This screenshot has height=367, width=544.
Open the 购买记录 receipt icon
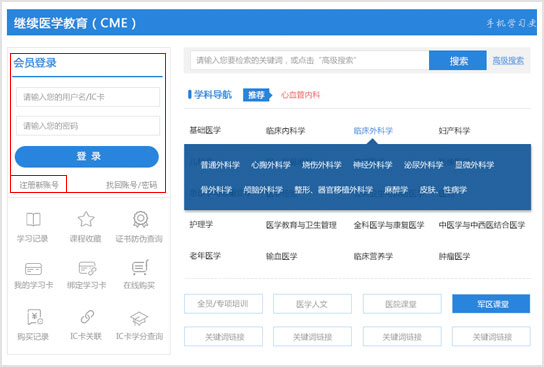click(x=34, y=316)
